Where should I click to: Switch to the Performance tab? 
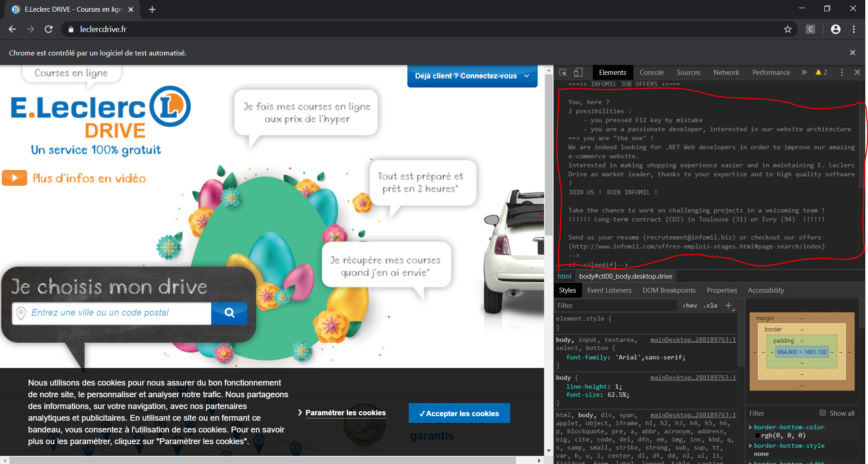click(x=771, y=73)
